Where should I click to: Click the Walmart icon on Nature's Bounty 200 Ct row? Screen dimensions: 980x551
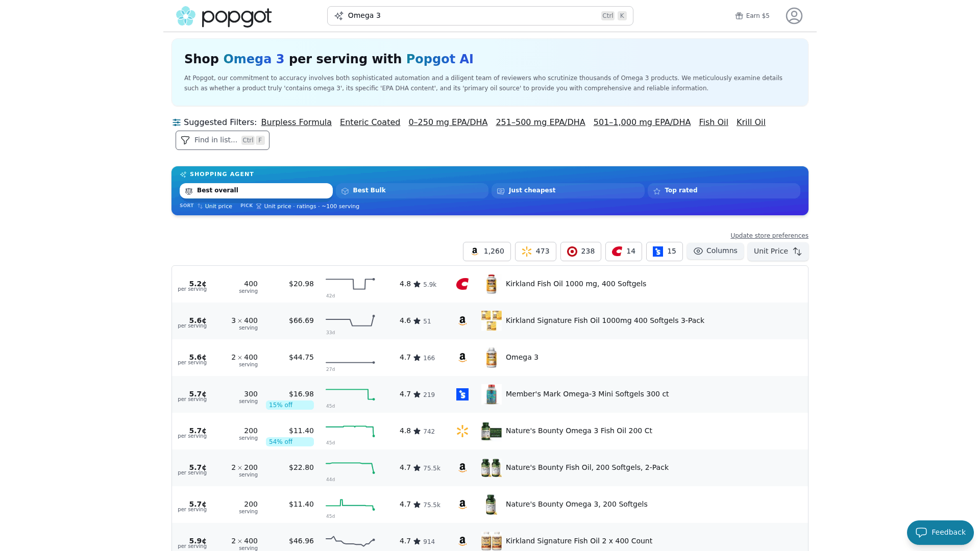462,431
